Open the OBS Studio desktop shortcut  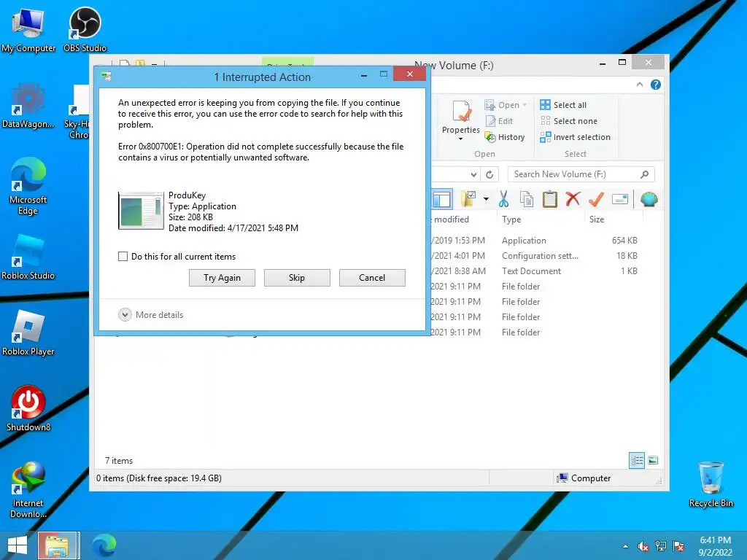point(85,29)
